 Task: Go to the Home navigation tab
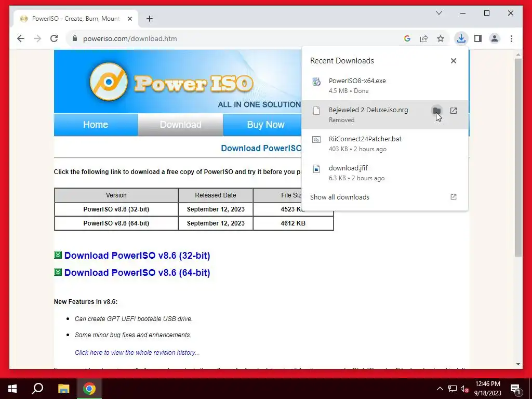click(x=96, y=125)
